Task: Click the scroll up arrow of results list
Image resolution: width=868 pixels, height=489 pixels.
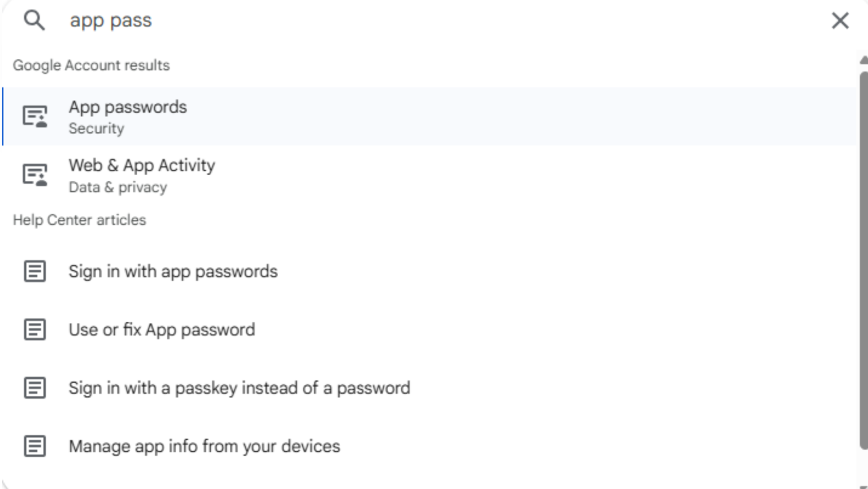Action: pos(863,59)
